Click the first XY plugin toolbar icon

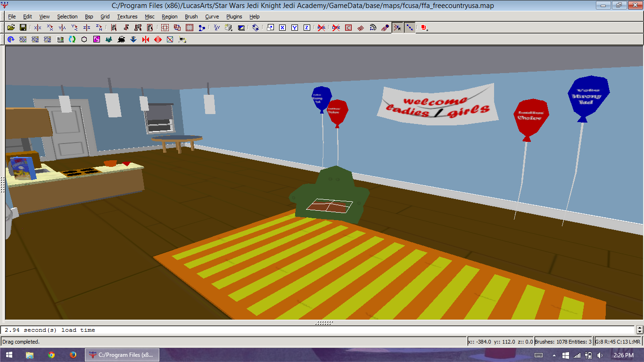[x=23, y=40]
